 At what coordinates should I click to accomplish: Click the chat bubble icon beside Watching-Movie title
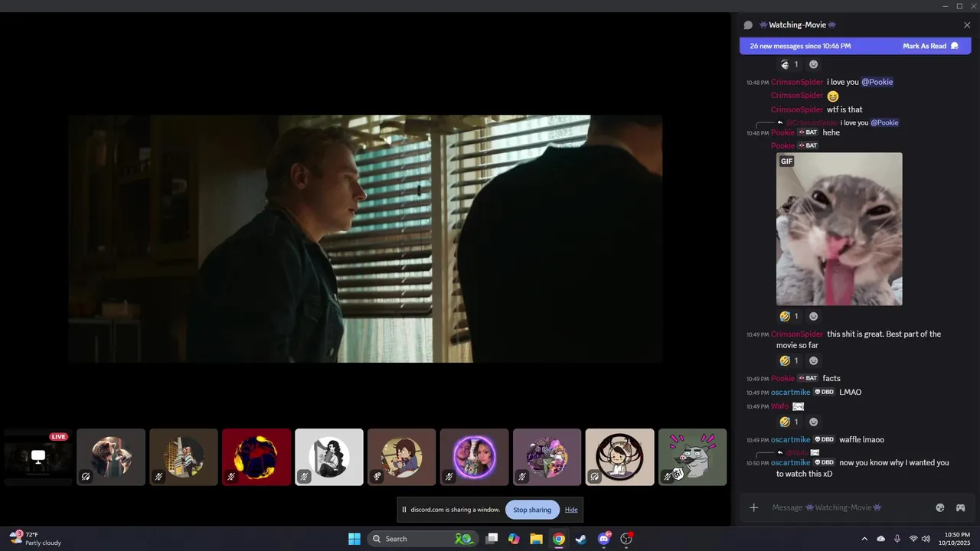click(748, 25)
